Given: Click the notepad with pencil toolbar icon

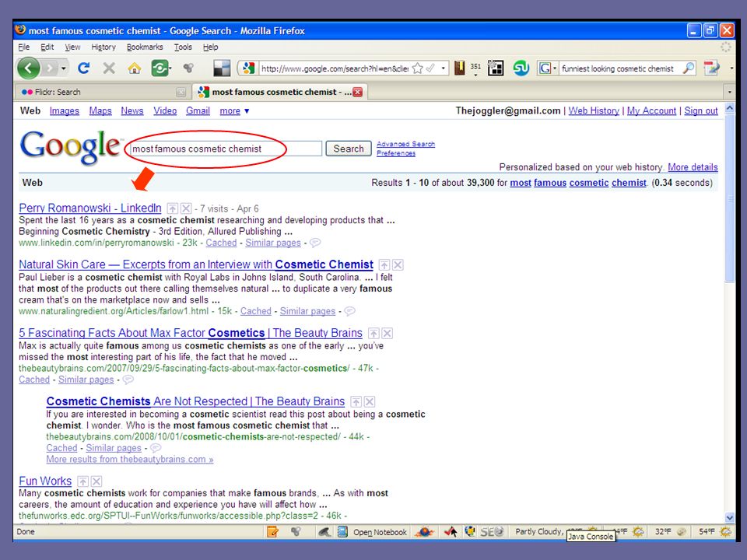Looking at the screenshot, I should point(712,68).
